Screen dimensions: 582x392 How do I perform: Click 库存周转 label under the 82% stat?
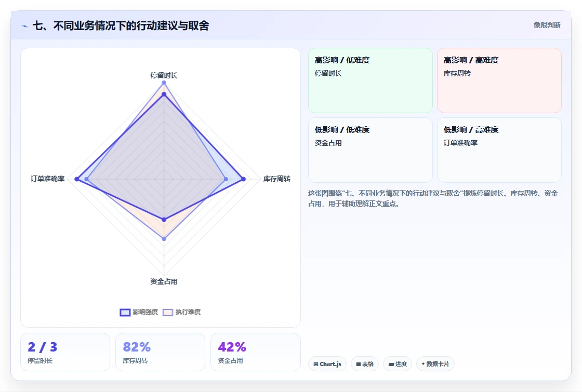[x=135, y=360]
